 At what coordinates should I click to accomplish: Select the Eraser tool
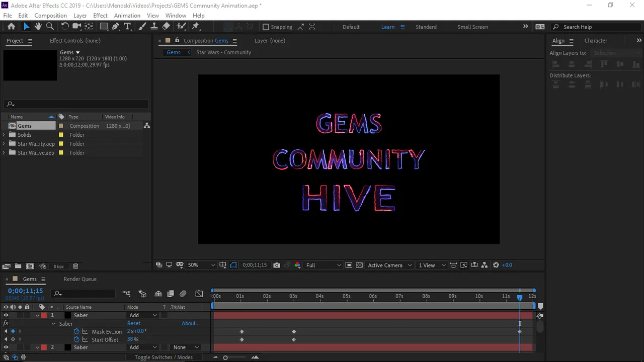[x=166, y=27]
